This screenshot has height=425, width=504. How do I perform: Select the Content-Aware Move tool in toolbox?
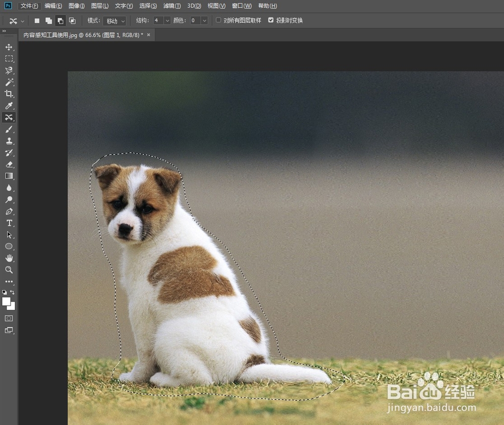9,117
